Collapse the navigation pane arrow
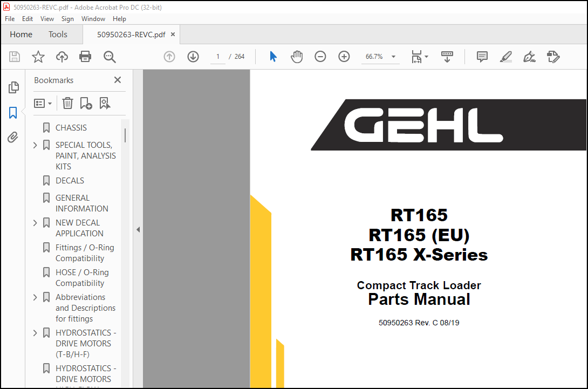The height and width of the screenshot is (389, 588). click(138, 229)
